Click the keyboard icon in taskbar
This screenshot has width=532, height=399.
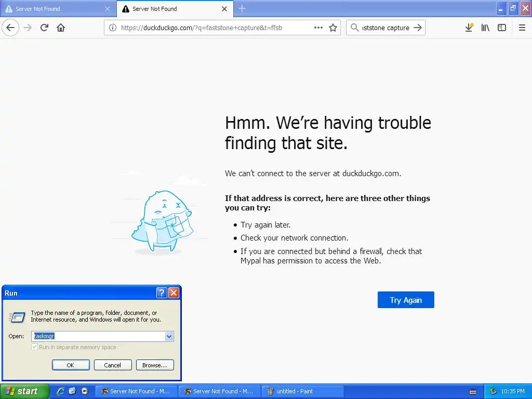(x=473, y=392)
